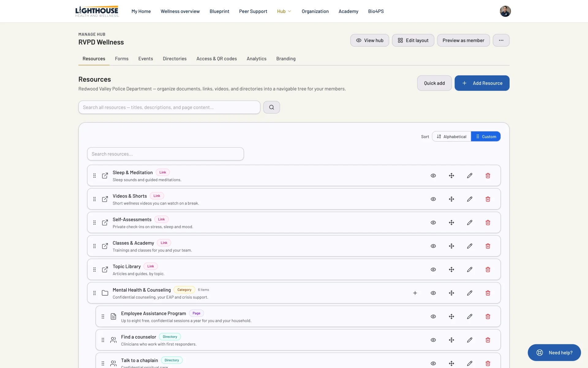Open the Access & QR codes tab
The height and width of the screenshot is (368, 588).
pos(217,59)
